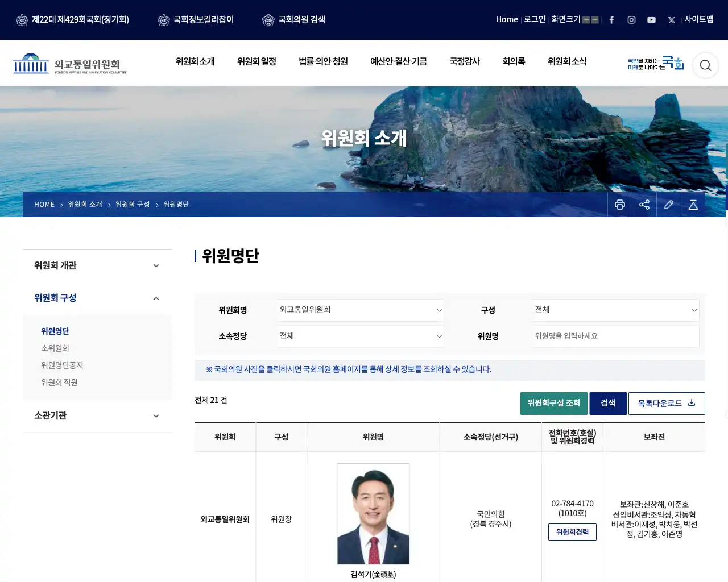Screen dimensions: 728x582
Task: Open the 예산안·결산·기금 menu
Action: click(x=399, y=61)
